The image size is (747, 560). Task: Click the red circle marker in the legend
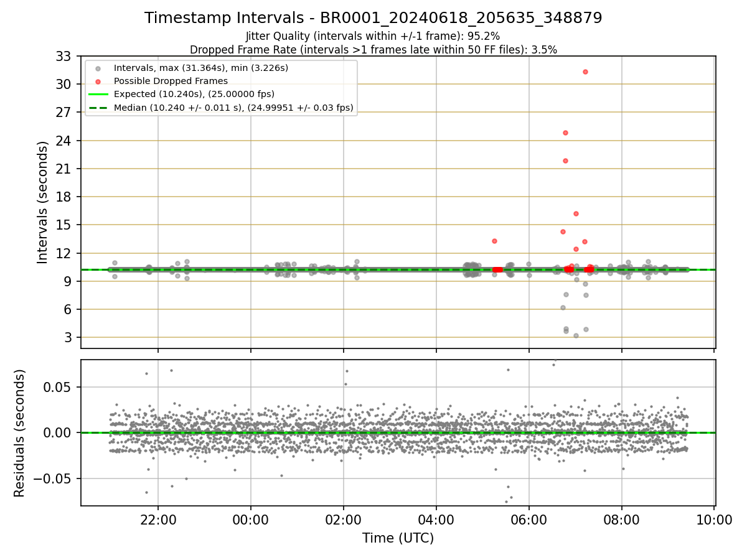[x=98, y=81]
